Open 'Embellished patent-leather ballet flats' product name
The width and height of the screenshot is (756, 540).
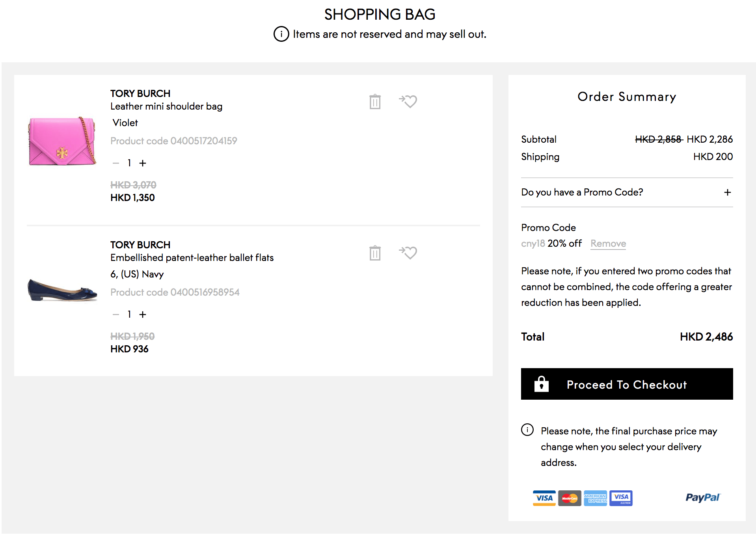(x=192, y=258)
